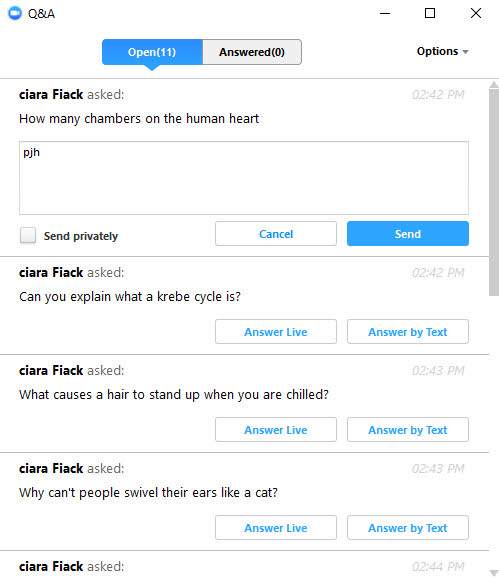Click the scrollbar up arrow
Image resolution: width=499 pixels, height=578 pixels.
(494, 85)
